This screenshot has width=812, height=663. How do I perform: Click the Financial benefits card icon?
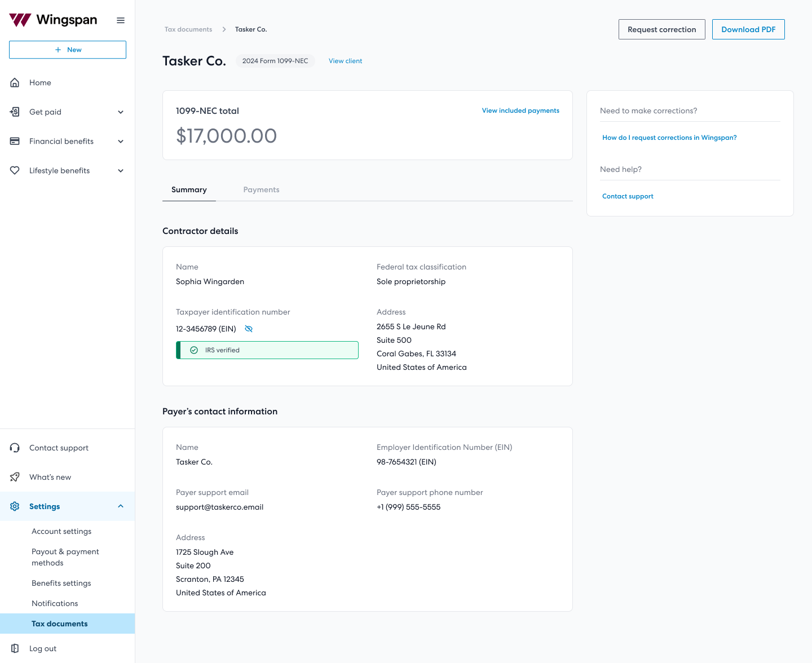click(15, 141)
